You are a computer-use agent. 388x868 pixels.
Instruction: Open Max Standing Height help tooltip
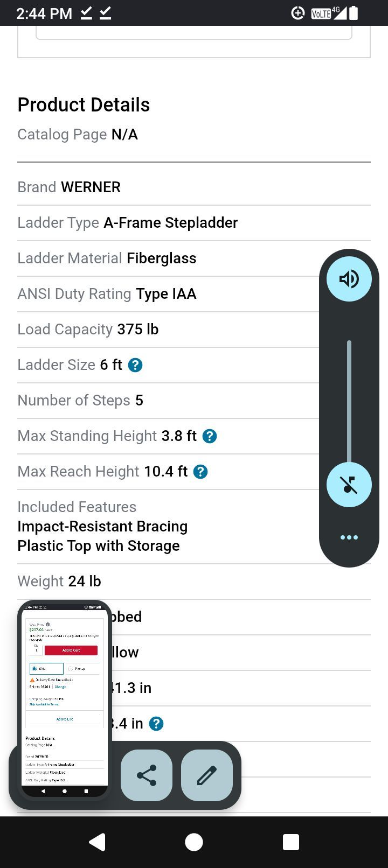click(210, 436)
